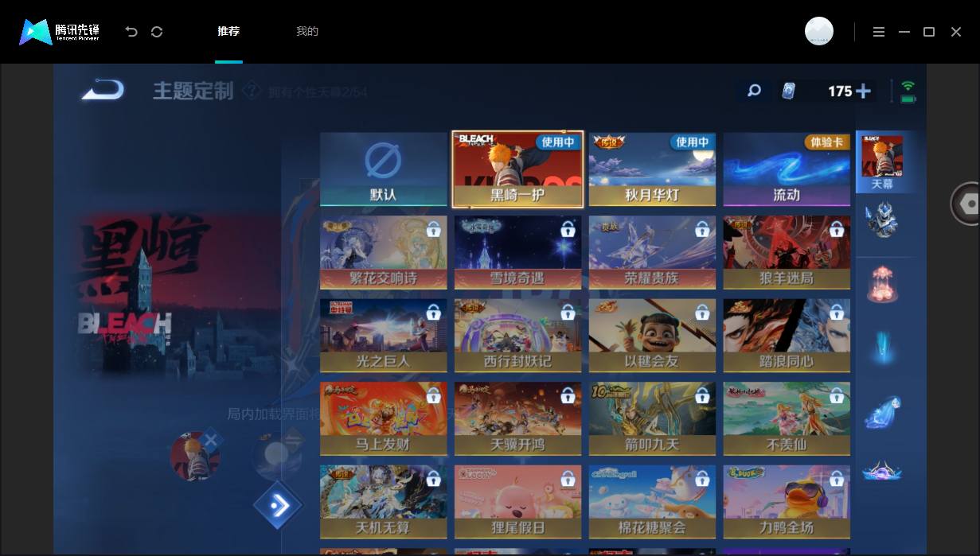Open the locked 光之巨人 theme
Image resolution: width=980 pixels, height=556 pixels.
[x=383, y=336]
